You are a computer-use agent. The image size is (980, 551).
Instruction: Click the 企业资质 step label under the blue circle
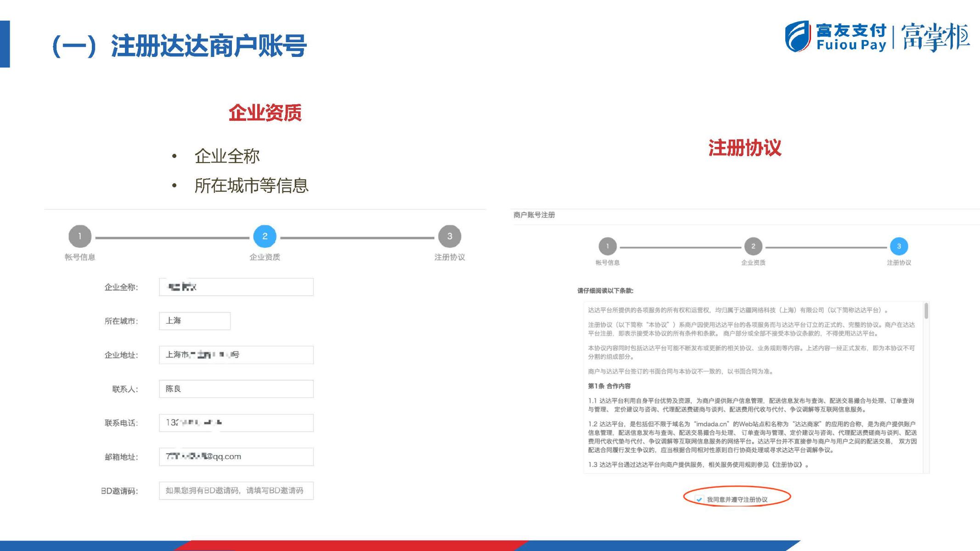(265, 257)
